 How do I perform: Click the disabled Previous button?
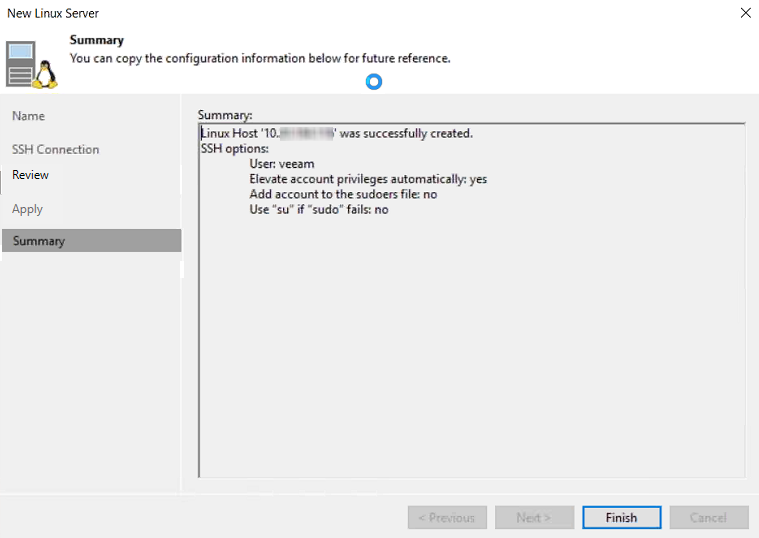pos(447,517)
